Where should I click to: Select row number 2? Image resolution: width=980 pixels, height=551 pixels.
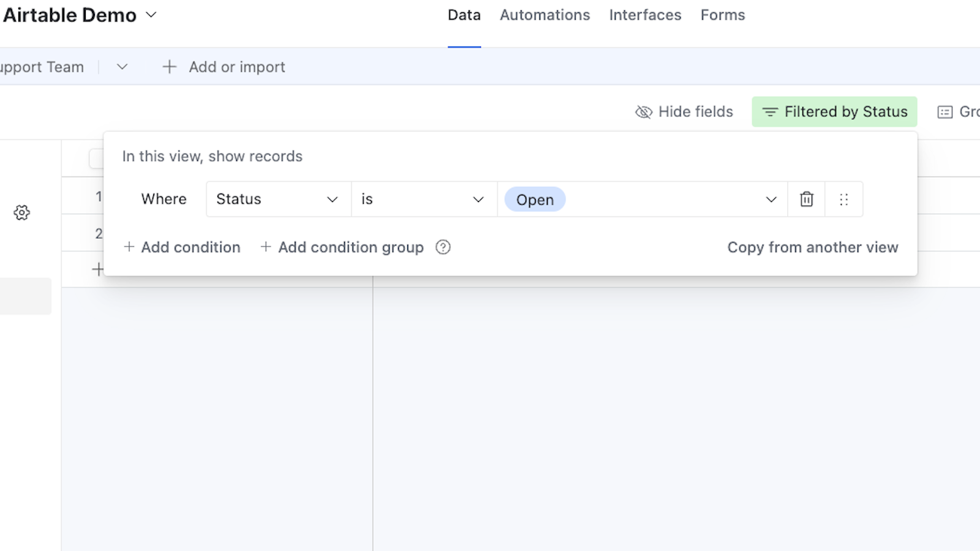99,233
